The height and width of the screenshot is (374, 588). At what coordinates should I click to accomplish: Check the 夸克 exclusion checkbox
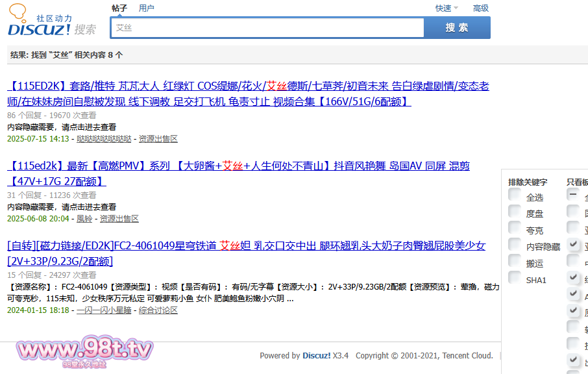515,228
